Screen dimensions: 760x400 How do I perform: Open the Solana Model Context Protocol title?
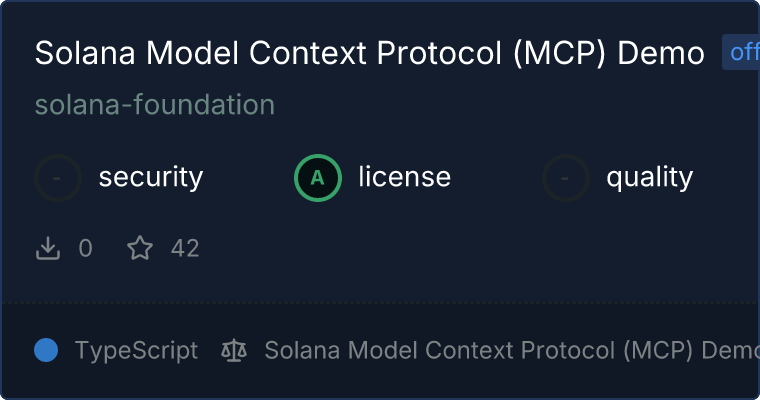click(369, 54)
